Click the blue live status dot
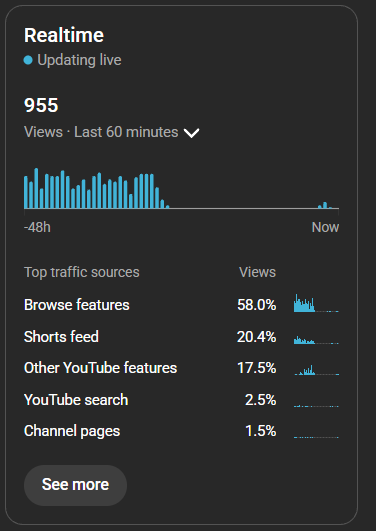 coord(28,60)
